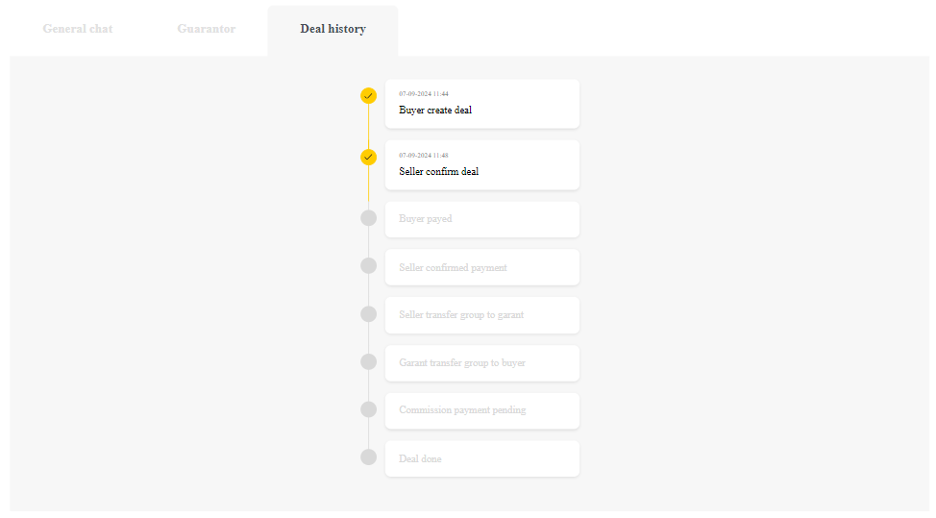This screenshot has width=936, height=518.
Task: Click gray circle next to Commission payment pending
Action: pyautogui.click(x=368, y=409)
